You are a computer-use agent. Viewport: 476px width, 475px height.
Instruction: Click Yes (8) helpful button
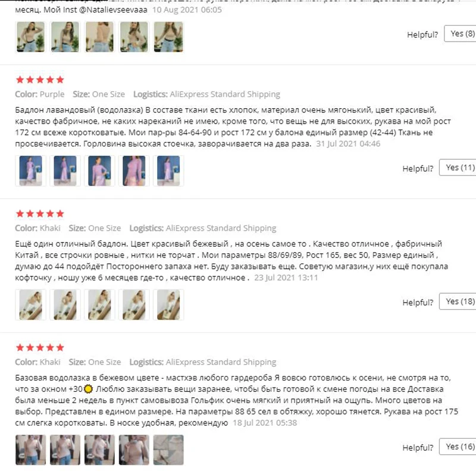[x=460, y=34]
